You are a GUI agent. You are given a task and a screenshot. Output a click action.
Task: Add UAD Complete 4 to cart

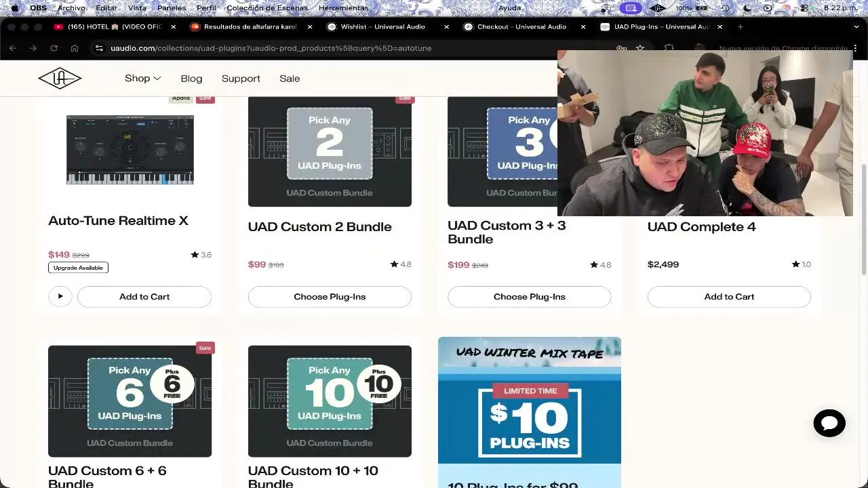click(x=729, y=296)
